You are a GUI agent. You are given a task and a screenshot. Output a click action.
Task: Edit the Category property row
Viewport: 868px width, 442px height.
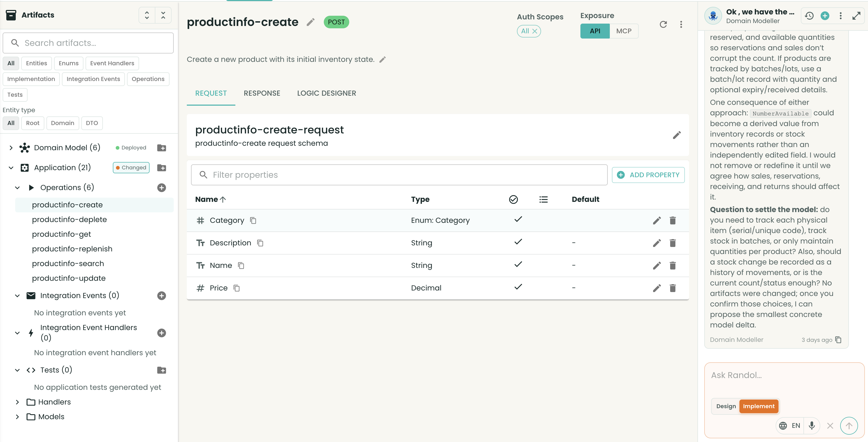click(657, 220)
